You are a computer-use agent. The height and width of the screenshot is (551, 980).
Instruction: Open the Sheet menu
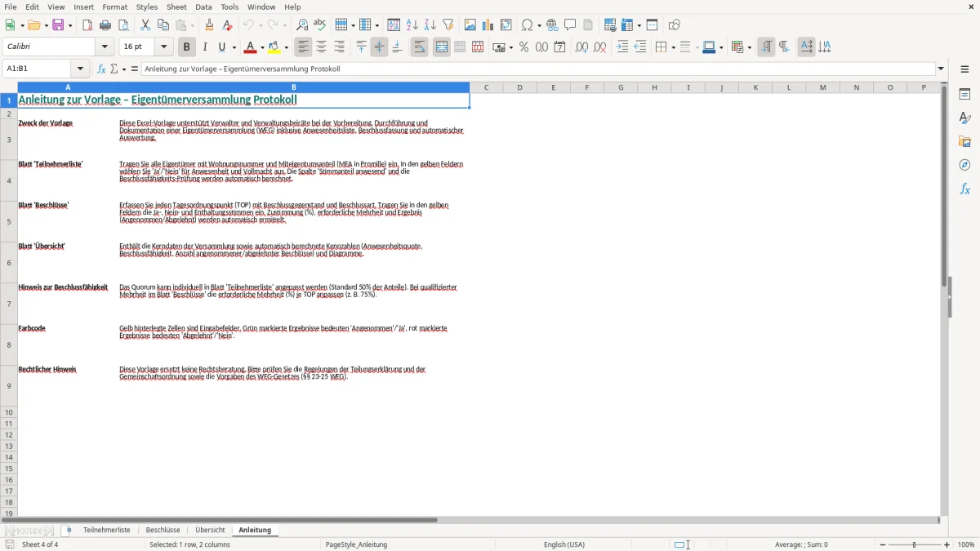coord(175,7)
